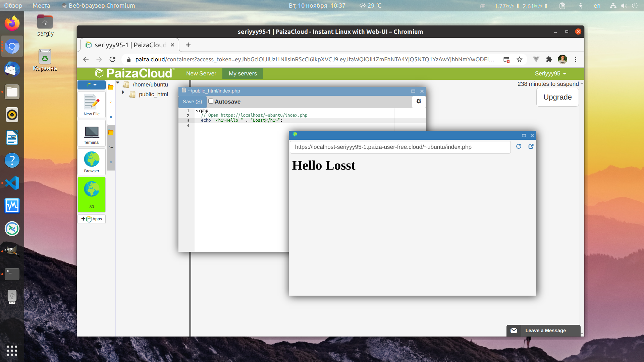Select the public_html folder in tree
Viewport: 644px width, 362px height.
coord(153,95)
